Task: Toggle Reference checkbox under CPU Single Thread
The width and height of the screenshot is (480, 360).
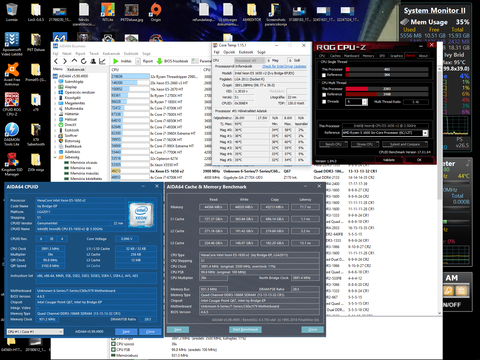Action: click(x=324, y=75)
